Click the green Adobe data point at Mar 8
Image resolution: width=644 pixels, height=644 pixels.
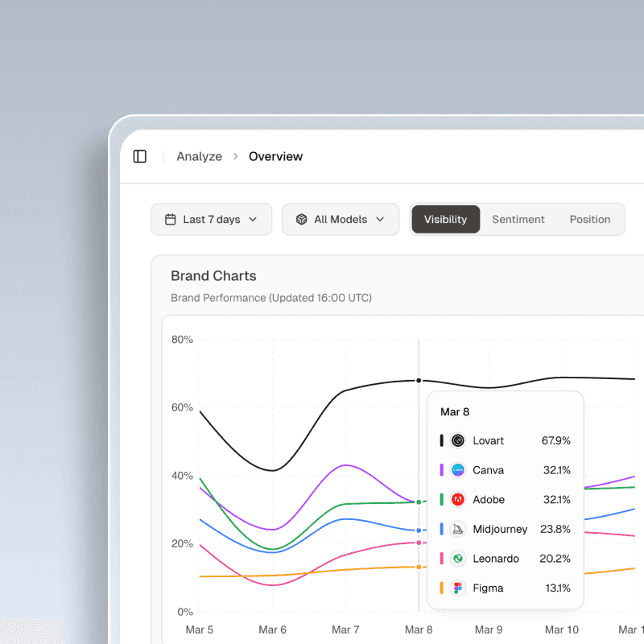(x=419, y=502)
